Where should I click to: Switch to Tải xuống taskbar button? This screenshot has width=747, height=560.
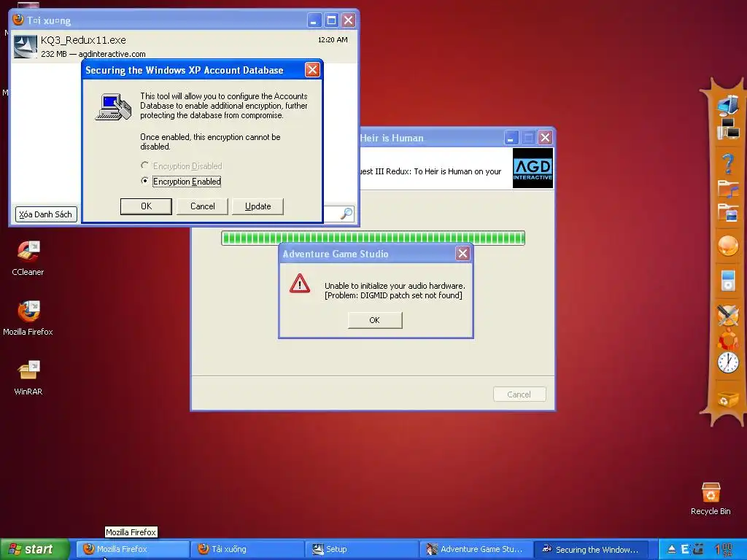(x=247, y=549)
